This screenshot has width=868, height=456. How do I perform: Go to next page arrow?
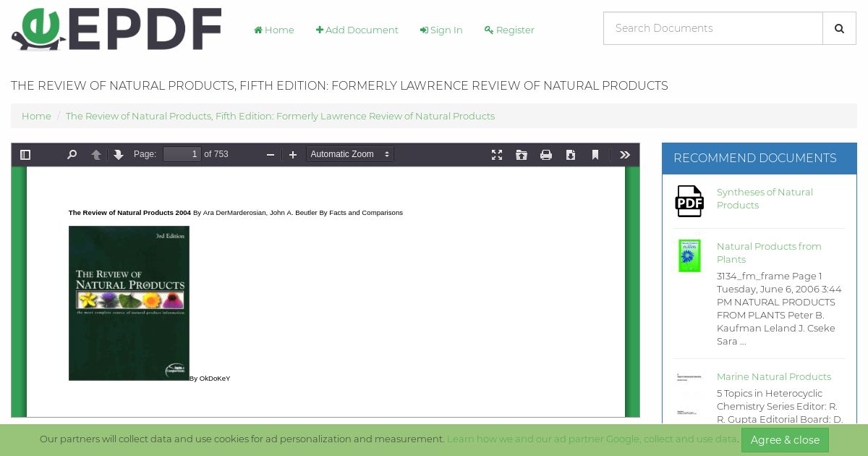point(119,155)
